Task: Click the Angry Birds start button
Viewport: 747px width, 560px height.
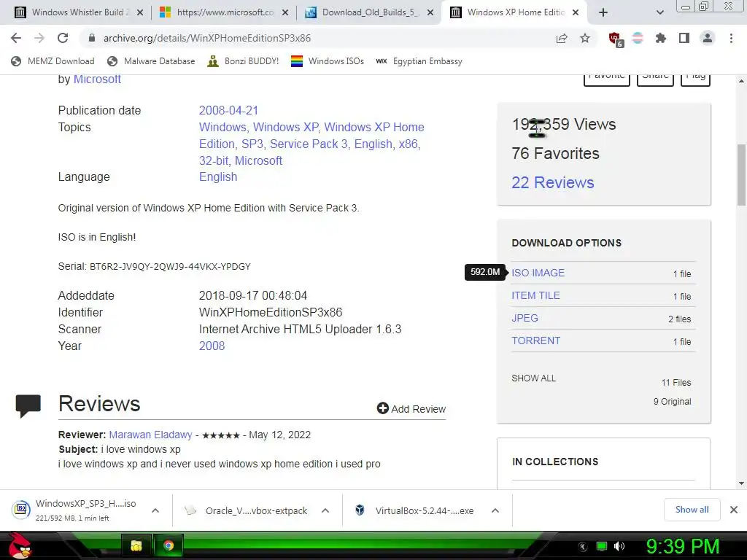Action: click(20, 545)
